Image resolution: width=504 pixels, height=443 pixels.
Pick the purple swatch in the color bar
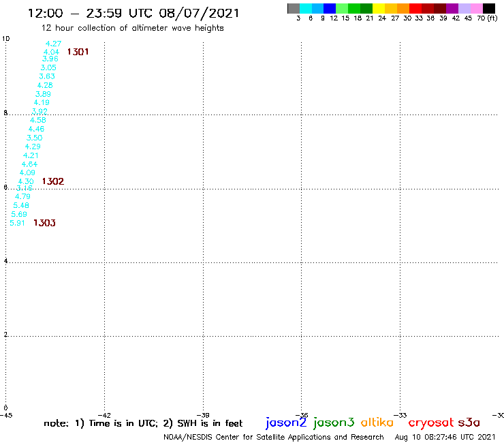click(x=452, y=8)
